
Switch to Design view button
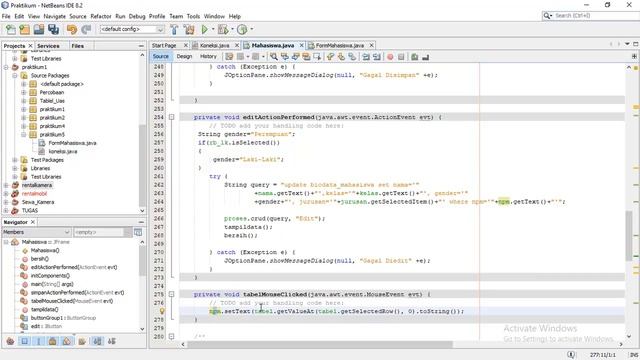pyautogui.click(x=184, y=56)
